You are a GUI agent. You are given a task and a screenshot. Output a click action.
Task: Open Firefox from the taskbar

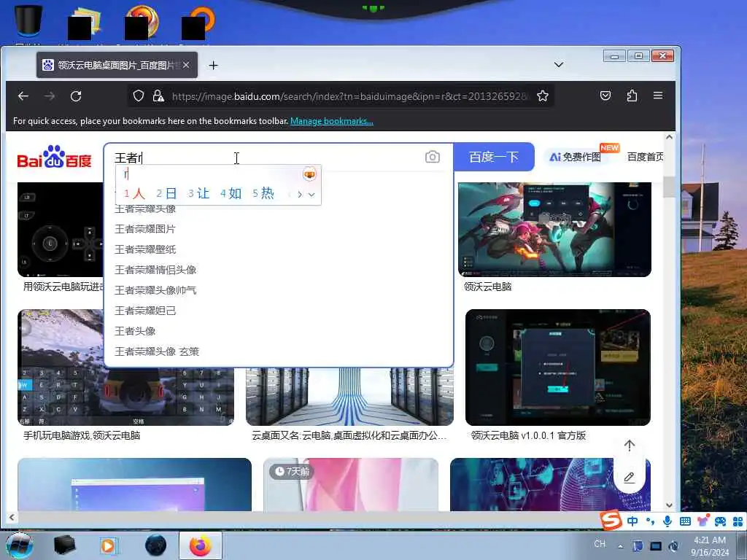(x=201, y=545)
